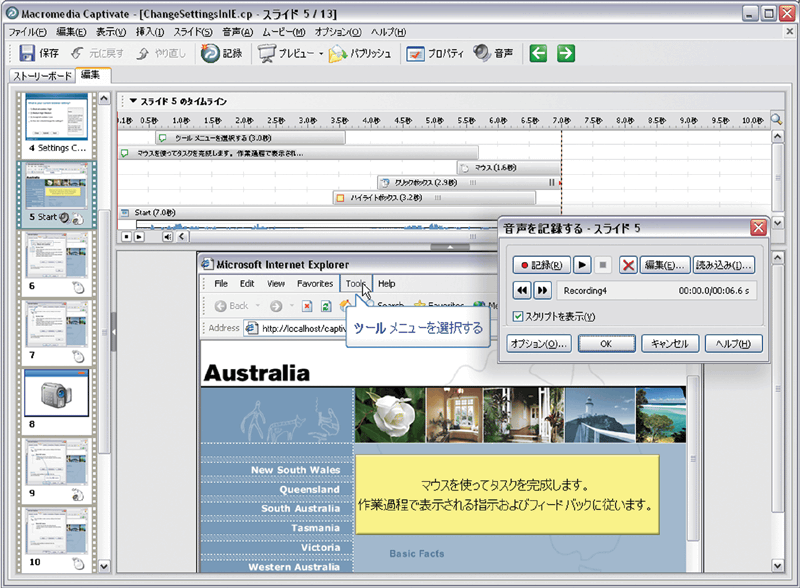Click the Address field in captured IE window
Viewport: 800px width, 588px height.
[x=296, y=328]
